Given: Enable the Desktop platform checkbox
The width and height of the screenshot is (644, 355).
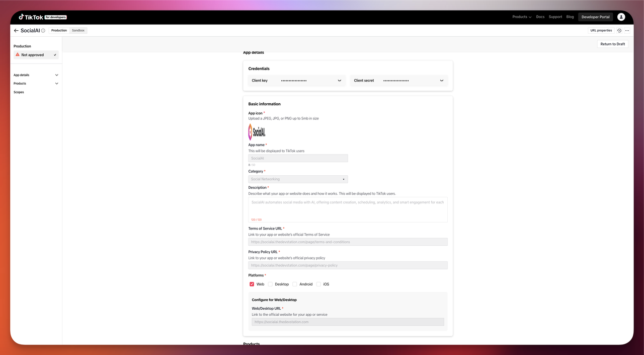Looking at the screenshot, I should 270,284.
